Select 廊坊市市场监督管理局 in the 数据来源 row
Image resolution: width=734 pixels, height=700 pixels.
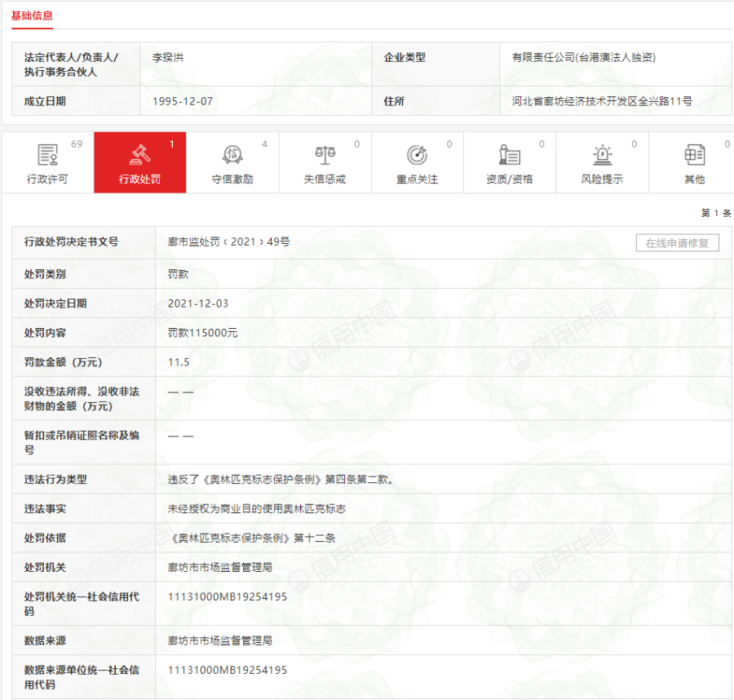[x=220, y=640]
